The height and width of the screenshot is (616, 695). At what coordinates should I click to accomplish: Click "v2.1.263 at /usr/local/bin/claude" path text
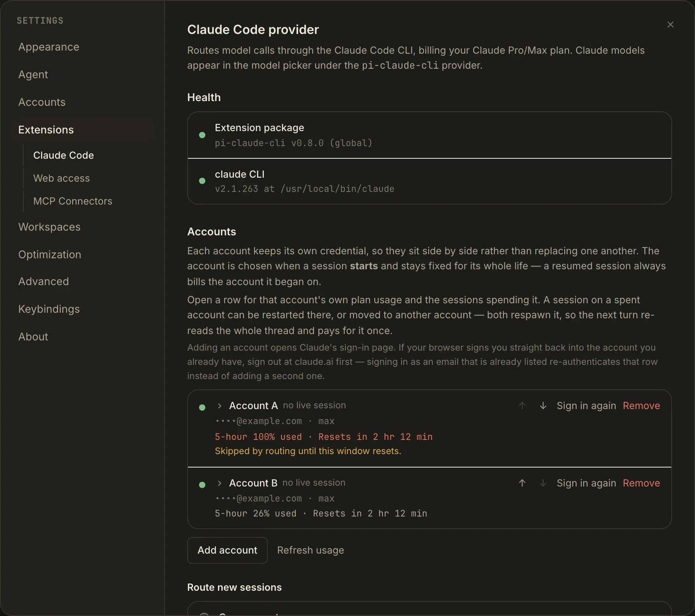point(304,189)
